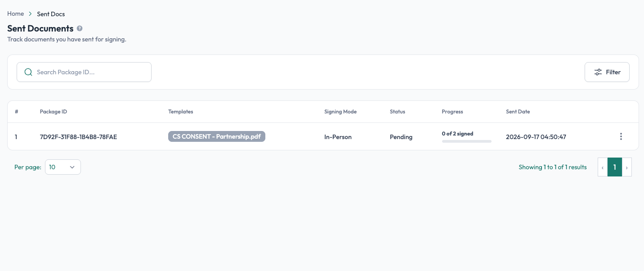Go to the Home breadcrumb
The image size is (644, 271).
click(x=15, y=14)
